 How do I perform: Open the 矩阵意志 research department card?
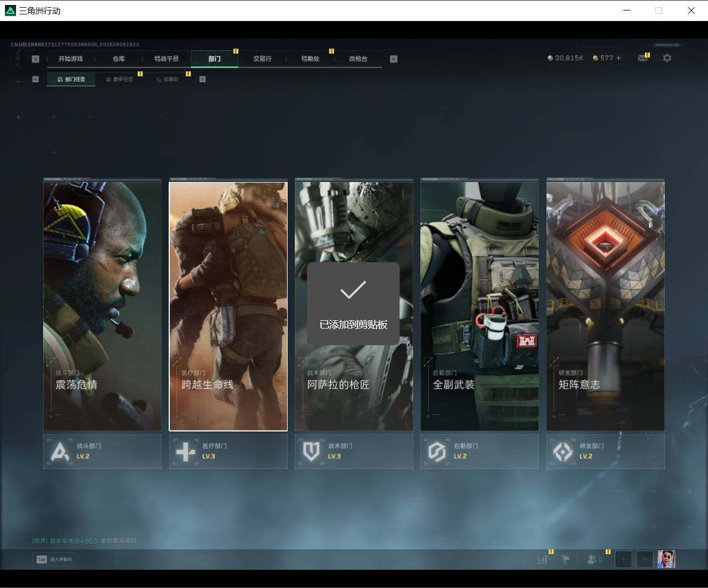[606, 306]
